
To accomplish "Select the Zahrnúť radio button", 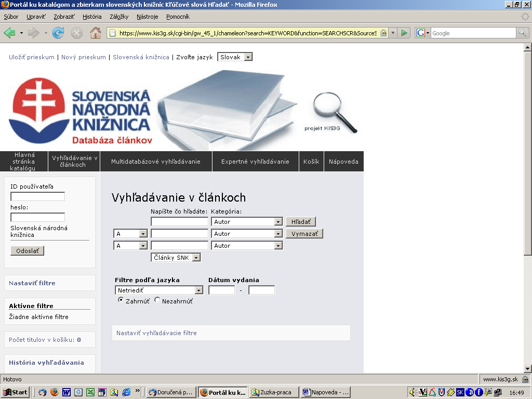I will [x=121, y=300].
